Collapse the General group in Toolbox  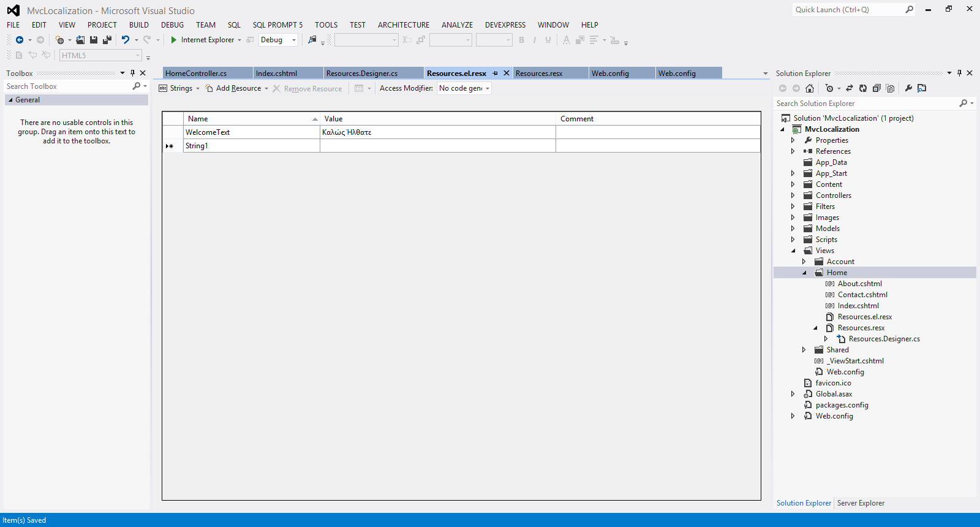[10, 100]
